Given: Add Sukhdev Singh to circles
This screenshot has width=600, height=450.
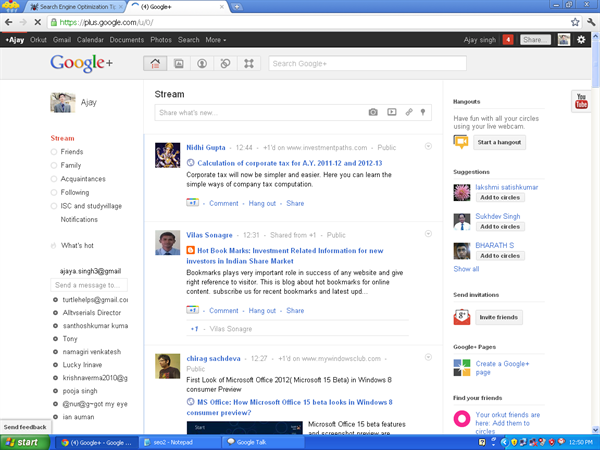Looking at the screenshot, I should coord(500,227).
